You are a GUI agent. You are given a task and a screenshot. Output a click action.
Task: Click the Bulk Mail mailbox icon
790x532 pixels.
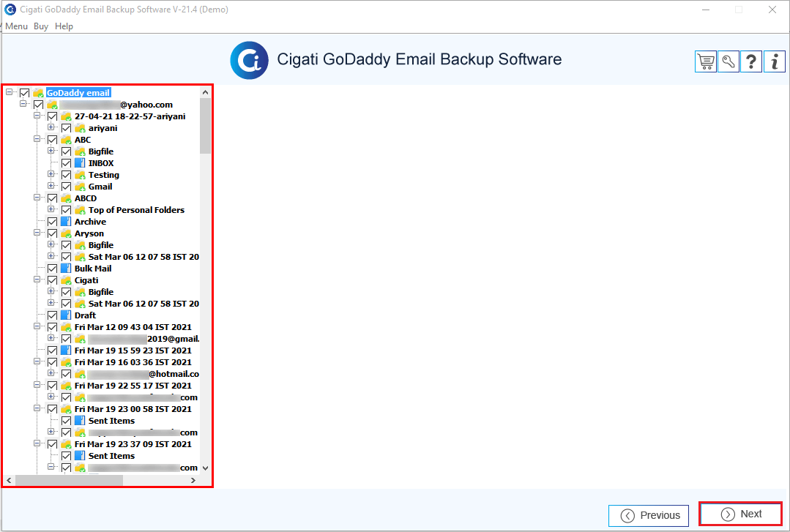coord(66,269)
